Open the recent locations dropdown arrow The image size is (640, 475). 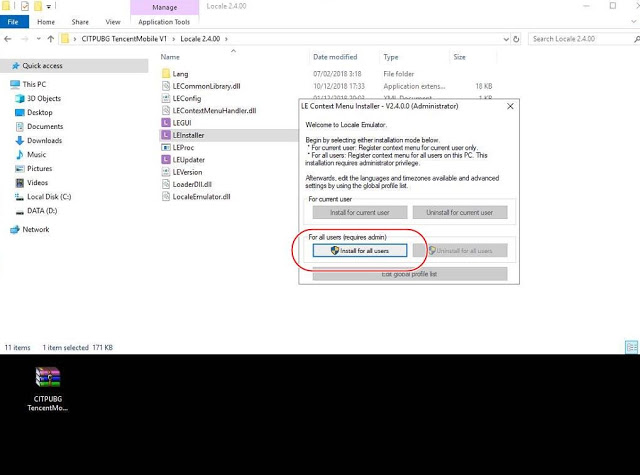tap(38, 39)
